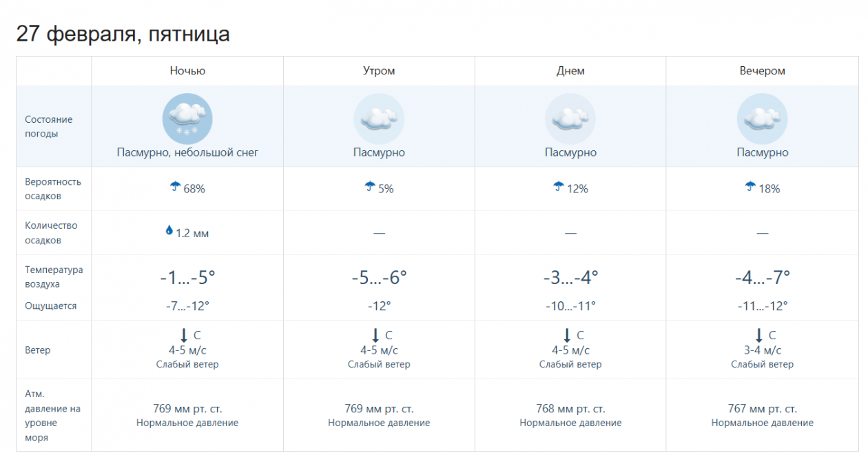Select the Утром column header

pyautogui.click(x=379, y=71)
